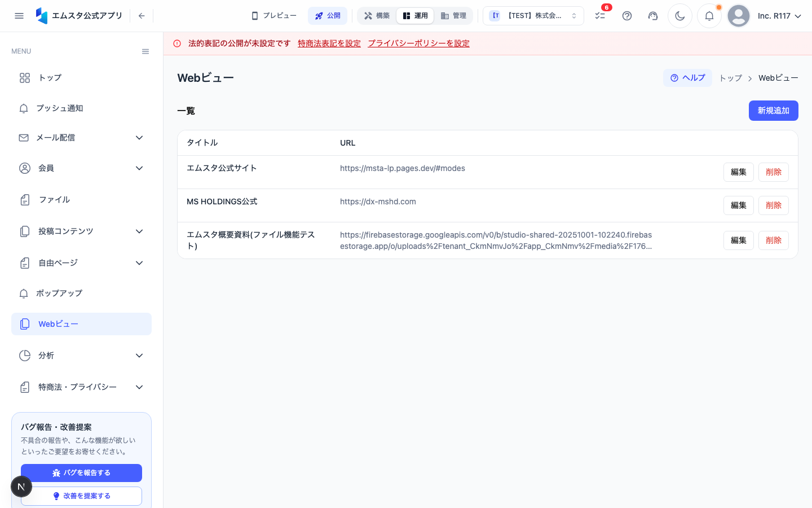Click the 公開 publish button
The width and height of the screenshot is (812, 508).
[x=328, y=16]
